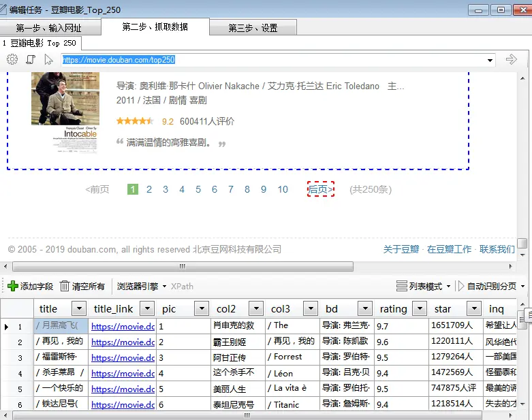Click the page script scroll icon
The width and height of the screenshot is (532, 420).
[x=31, y=59]
